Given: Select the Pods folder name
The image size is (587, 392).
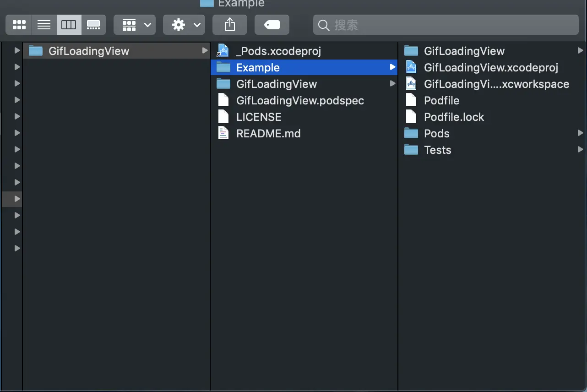Looking at the screenshot, I should click(x=437, y=133).
